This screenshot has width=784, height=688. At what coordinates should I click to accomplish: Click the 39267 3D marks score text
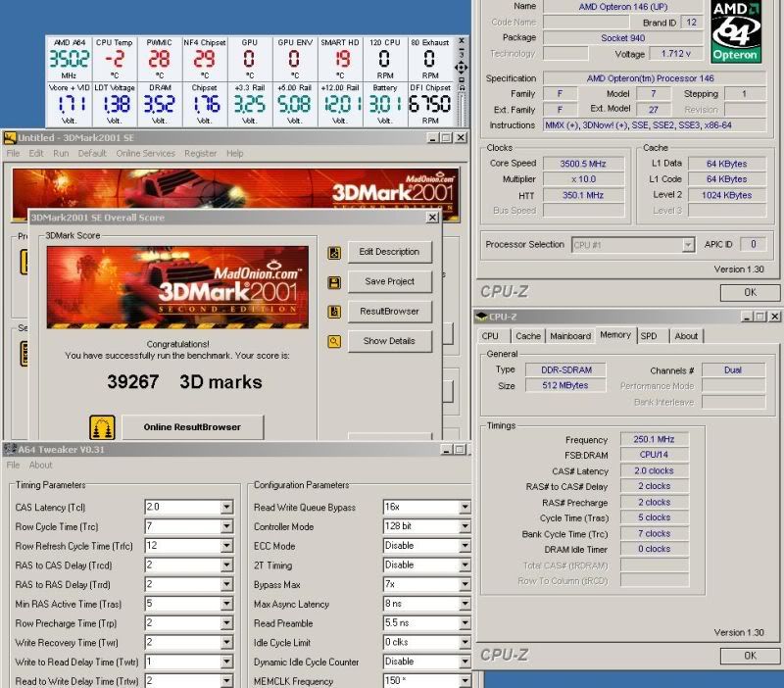point(184,382)
